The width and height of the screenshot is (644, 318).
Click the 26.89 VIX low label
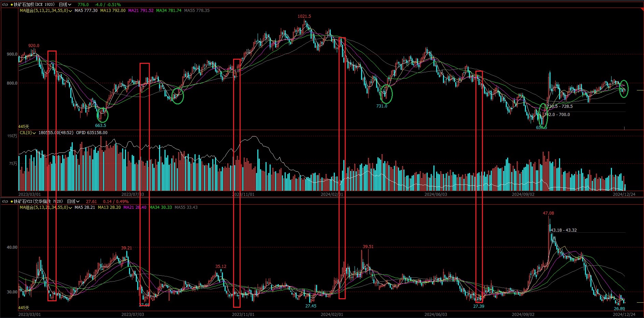click(x=619, y=309)
